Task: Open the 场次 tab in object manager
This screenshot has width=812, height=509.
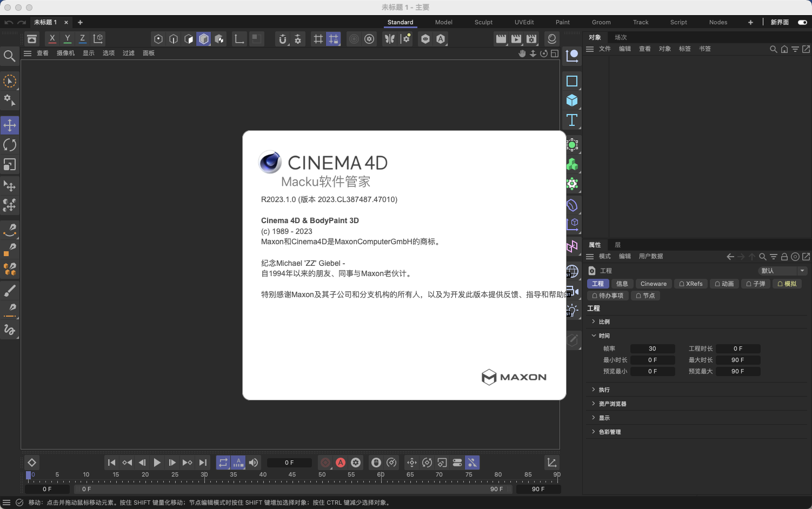Action: point(621,37)
